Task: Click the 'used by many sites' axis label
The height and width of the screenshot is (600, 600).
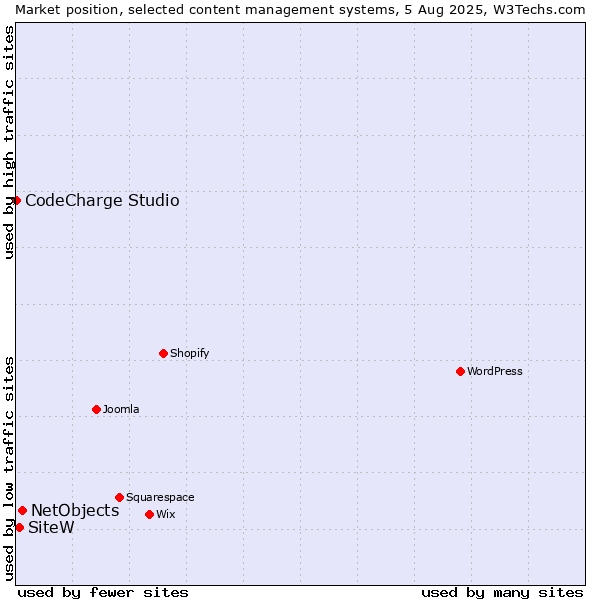Action: pos(502,593)
